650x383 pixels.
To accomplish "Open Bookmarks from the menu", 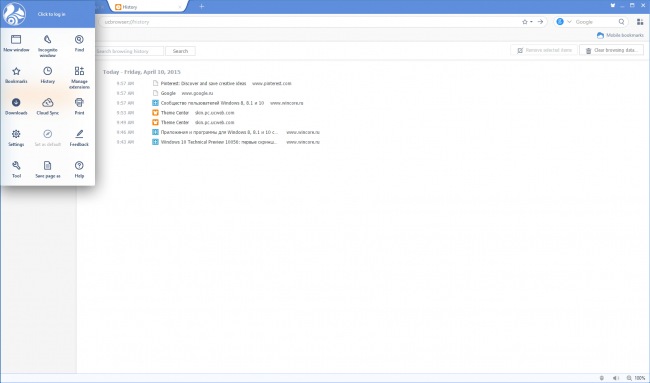I will coord(16,75).
